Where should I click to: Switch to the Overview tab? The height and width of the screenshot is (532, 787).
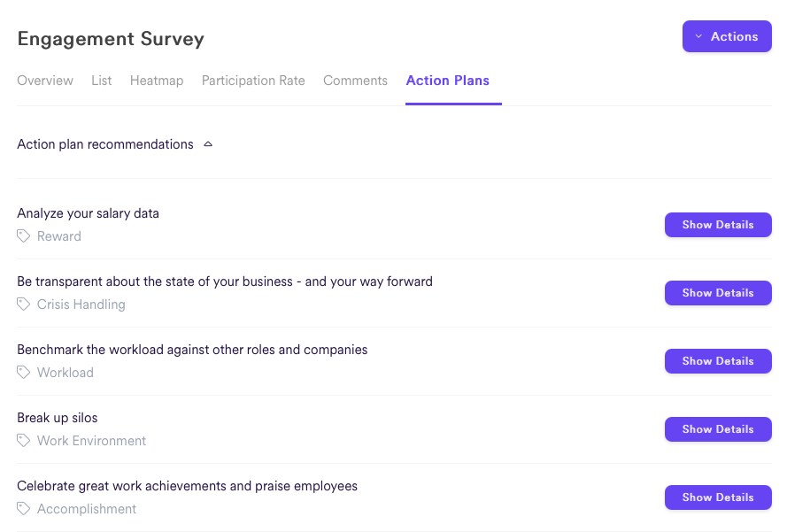(45, 81)
